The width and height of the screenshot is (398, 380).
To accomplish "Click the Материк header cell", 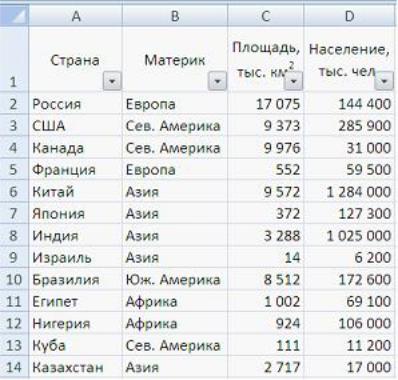I will pos(175,59).
